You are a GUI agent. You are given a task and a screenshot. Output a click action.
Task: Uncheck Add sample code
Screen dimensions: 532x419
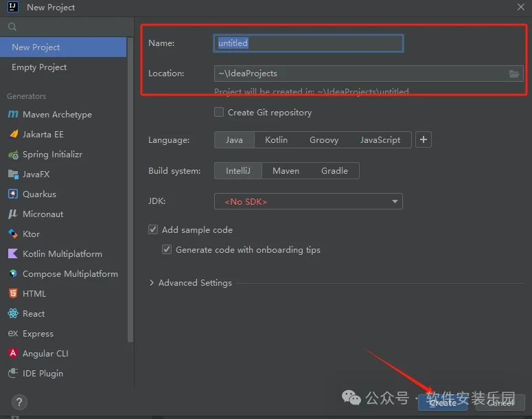[x=153, y=230]
